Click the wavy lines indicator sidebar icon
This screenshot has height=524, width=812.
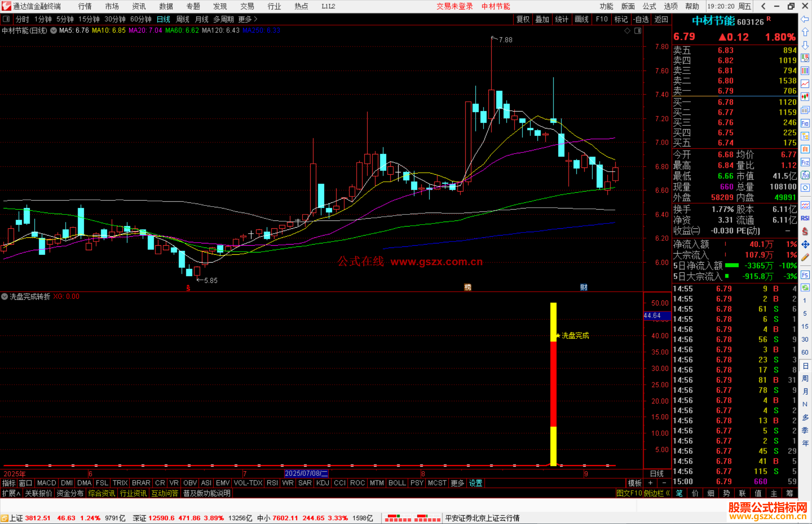point(805,205)
